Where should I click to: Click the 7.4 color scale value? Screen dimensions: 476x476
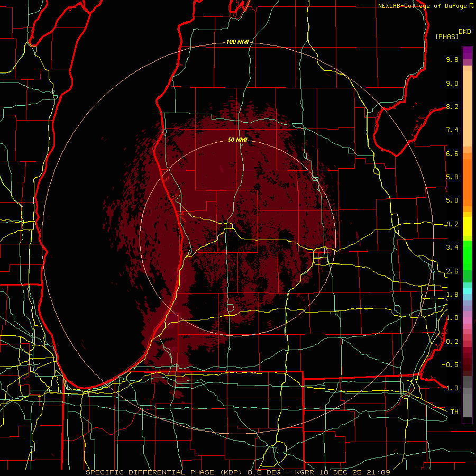[x=452, y=130]
